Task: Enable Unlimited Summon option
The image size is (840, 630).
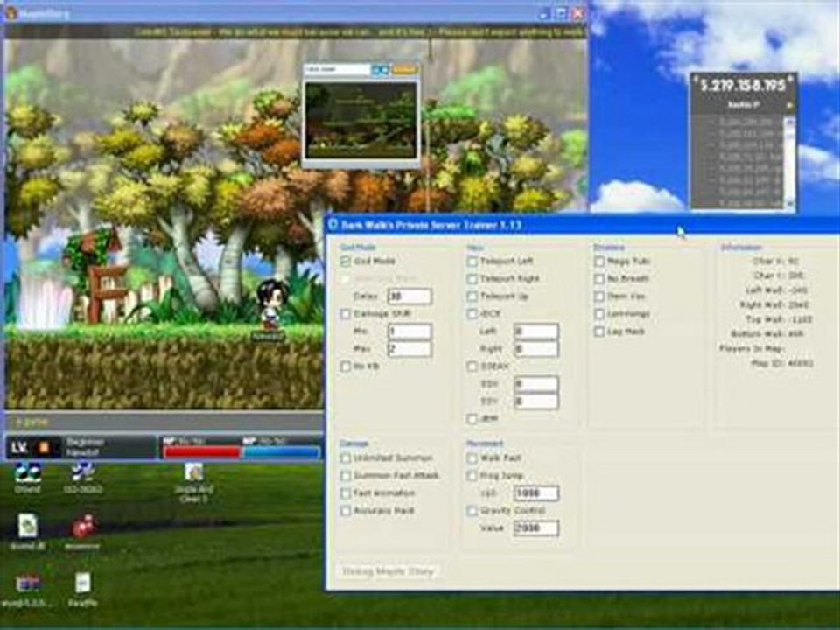Action: point(346,458)
